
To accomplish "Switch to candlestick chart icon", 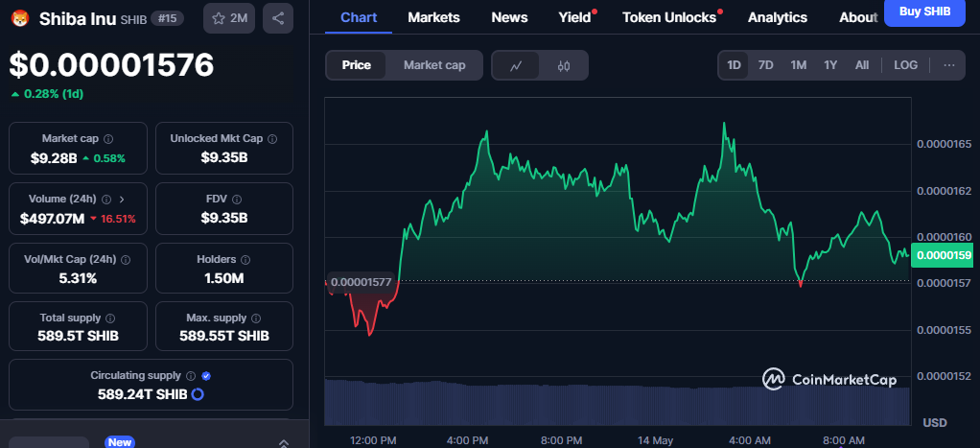I will [563, 65].
